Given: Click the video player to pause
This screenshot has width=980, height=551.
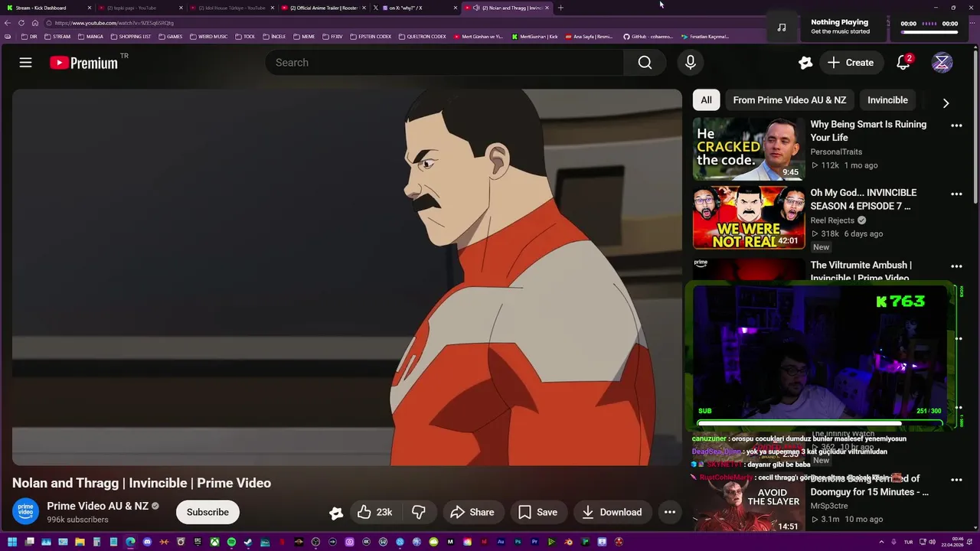Looking at the screenshot, I should tap(347, 277).
